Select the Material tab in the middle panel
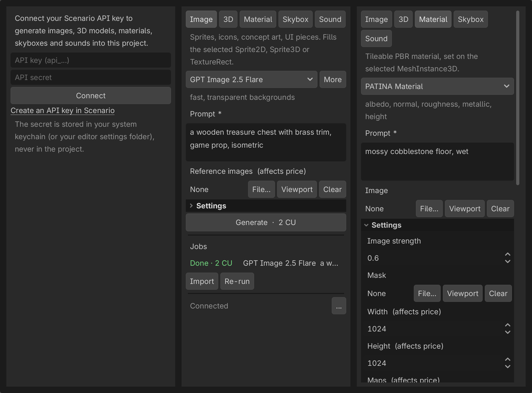The height and width of the screenshot is (393, 532). tap(258, 19)
